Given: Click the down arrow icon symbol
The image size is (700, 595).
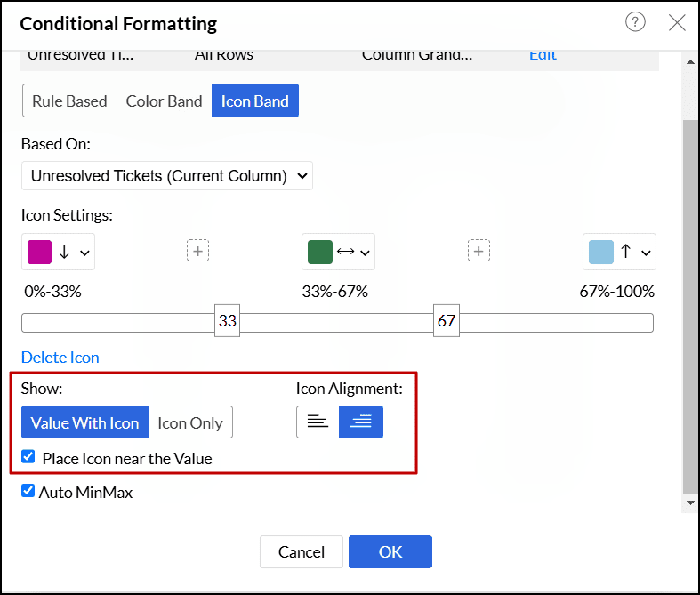Looking at the screenshot, I should tap(64, 253).
